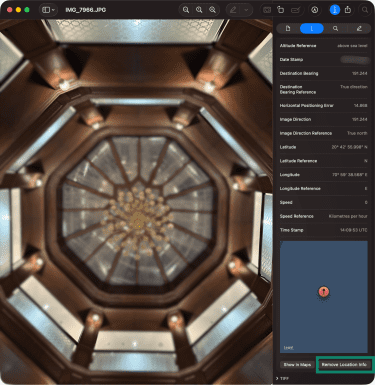Click the form filling toolbar icon
The image size is (375, 385).
267,10
